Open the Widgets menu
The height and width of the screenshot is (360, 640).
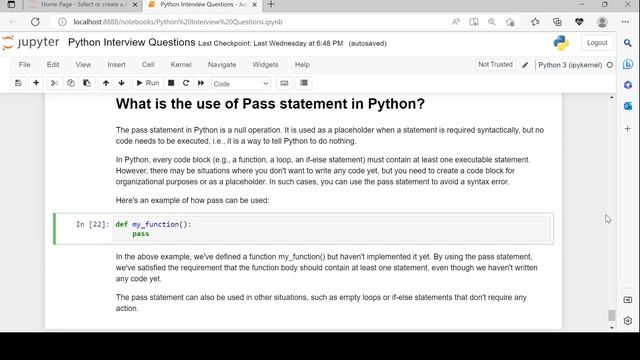265,64
